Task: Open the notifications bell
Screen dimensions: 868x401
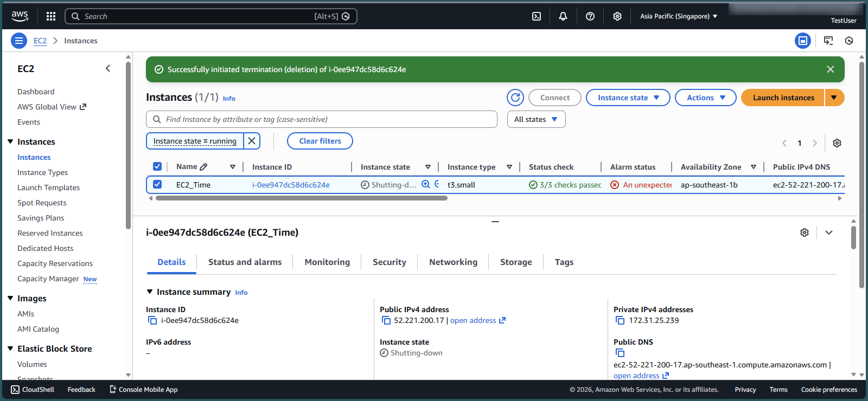Action: pyautogui.click(x=563, y=16)
